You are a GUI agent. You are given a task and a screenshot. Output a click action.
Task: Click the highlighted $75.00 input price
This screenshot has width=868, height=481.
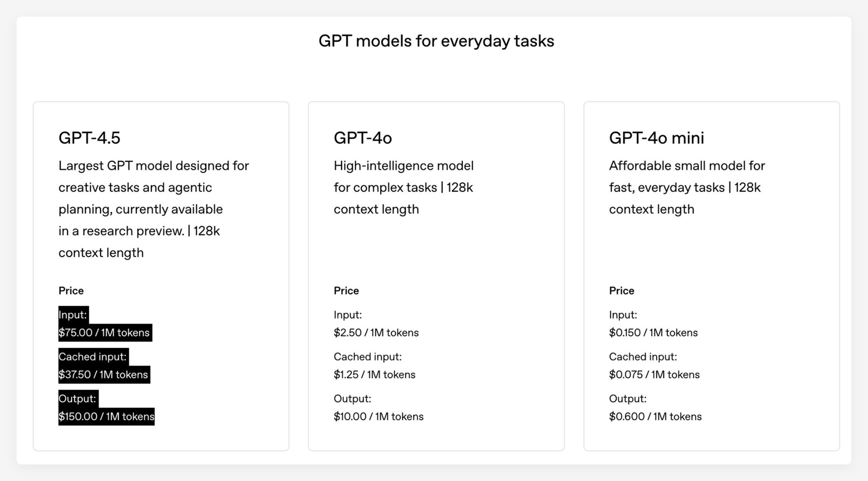[104, 333]
